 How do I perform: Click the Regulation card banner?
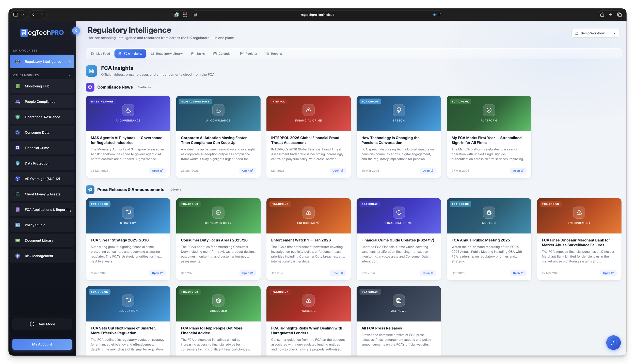(x=128, y=304)
